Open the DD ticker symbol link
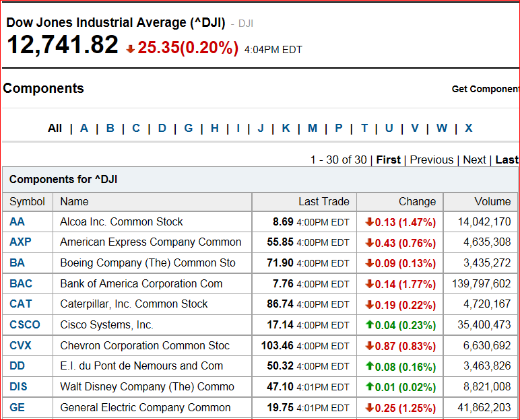520x420 pixels. tap(18, 365)
